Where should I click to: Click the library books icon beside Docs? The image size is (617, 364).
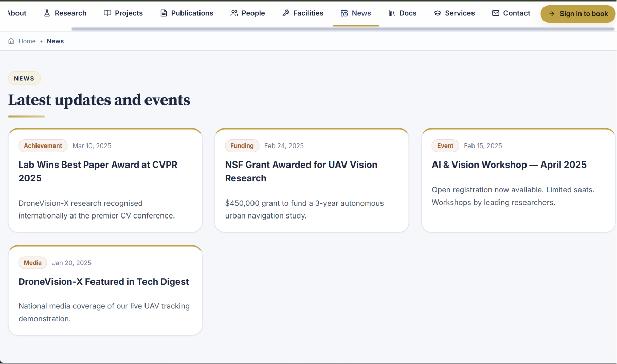[x=392, y=13]
